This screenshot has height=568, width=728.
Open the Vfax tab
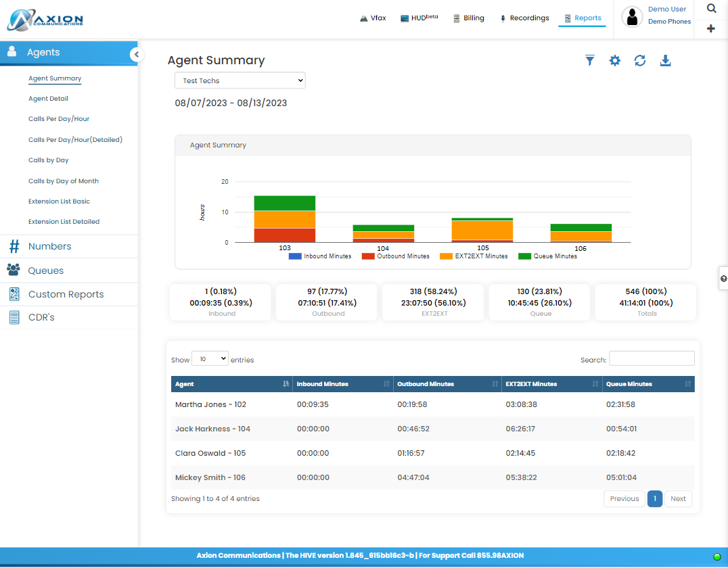(x=373, y=18)
